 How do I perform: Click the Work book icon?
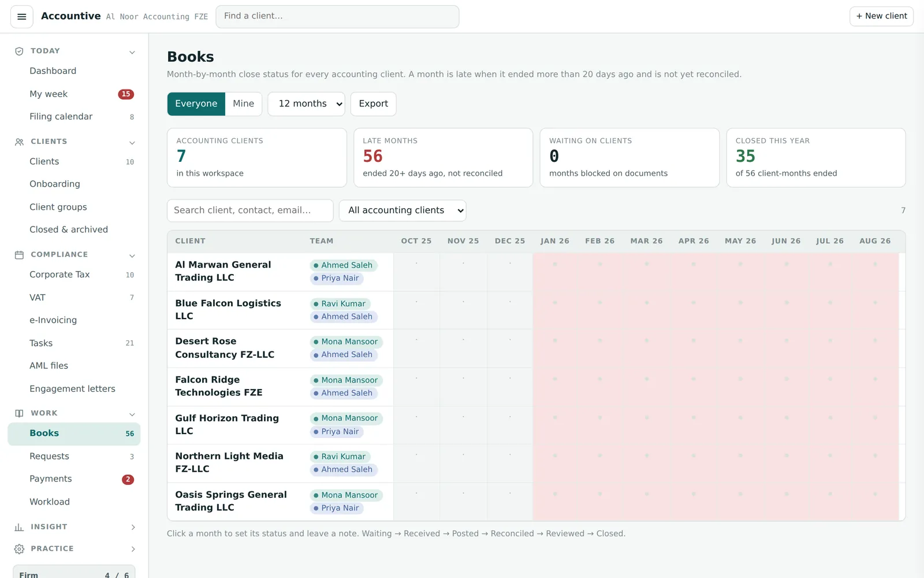19,413
